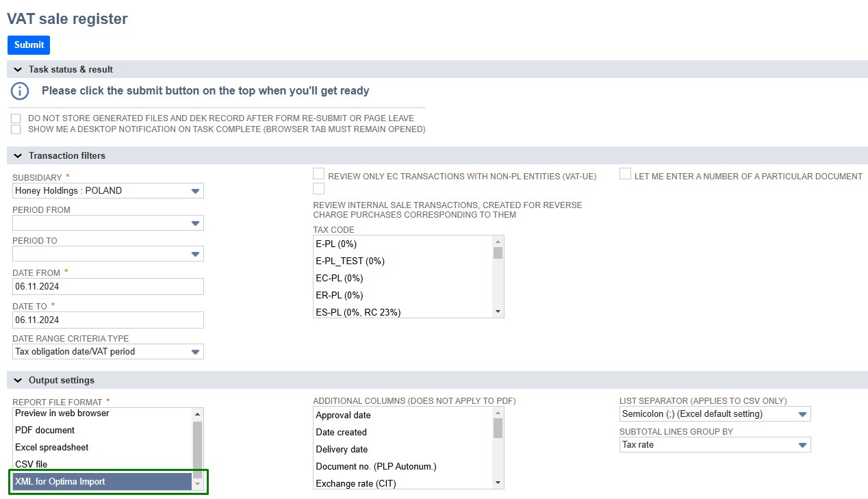This screenshot has height=499, width=868.
Task: Collapse the Output settings section
Action: [18, 381]
